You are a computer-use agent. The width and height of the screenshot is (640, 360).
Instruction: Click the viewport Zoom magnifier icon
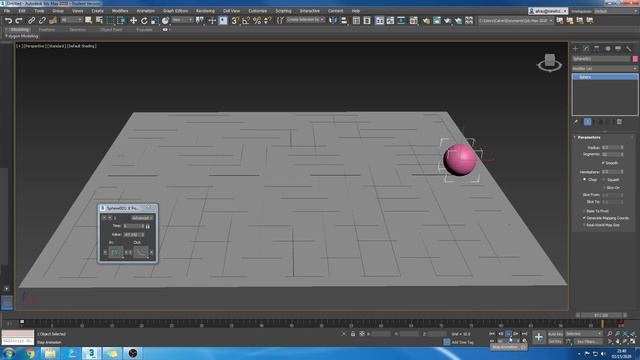click(x=609, y=334)
